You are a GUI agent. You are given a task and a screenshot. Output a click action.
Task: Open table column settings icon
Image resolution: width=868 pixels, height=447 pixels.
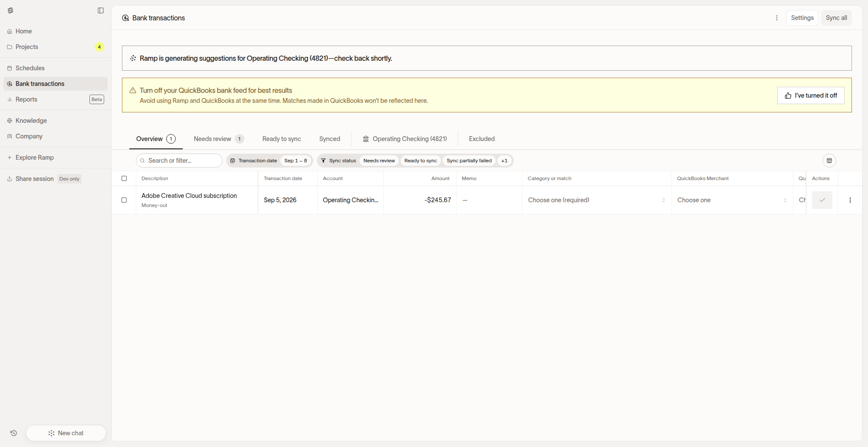pos(829,161)
